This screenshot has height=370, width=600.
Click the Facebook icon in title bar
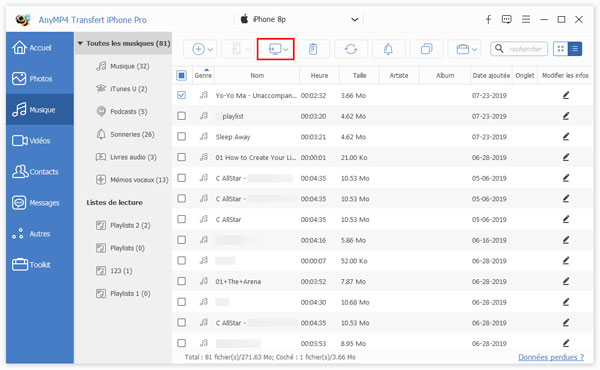(488, 20)
